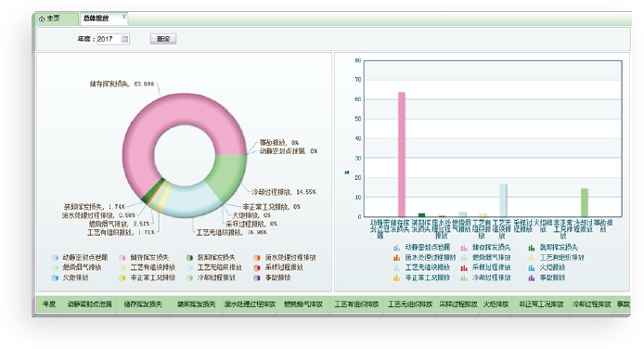Click inside the 年度 year input field
The height and width of the screenshot is (349, 644).
click(109, 39)
